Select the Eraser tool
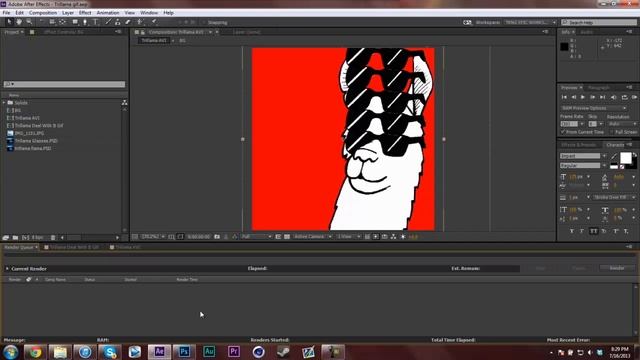Screen dimensions: 640x360 128,22
